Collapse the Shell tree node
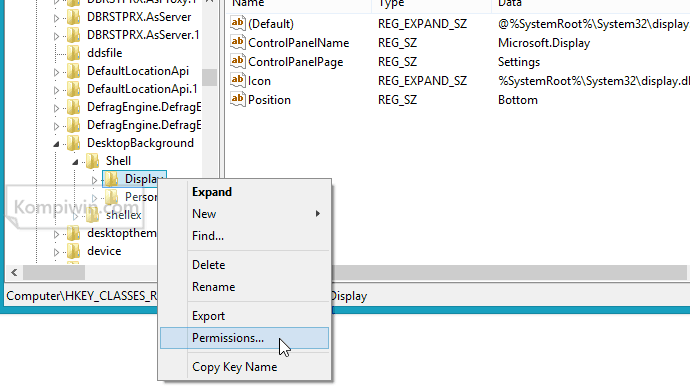This screenshot has width=690, height=388. [75, 162]
